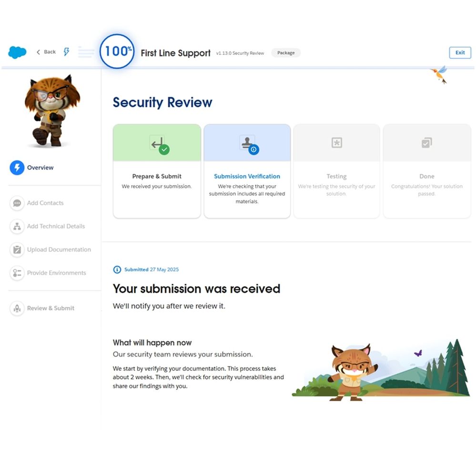Click the Review & Submit rocket icon
The image size is (476, 476).
coord(17,308)
